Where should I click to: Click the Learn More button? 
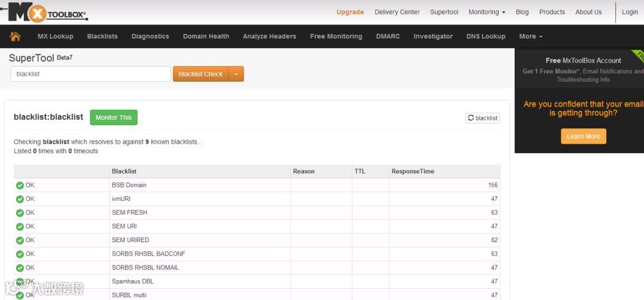pyautogui.click(x=583, y=137)
